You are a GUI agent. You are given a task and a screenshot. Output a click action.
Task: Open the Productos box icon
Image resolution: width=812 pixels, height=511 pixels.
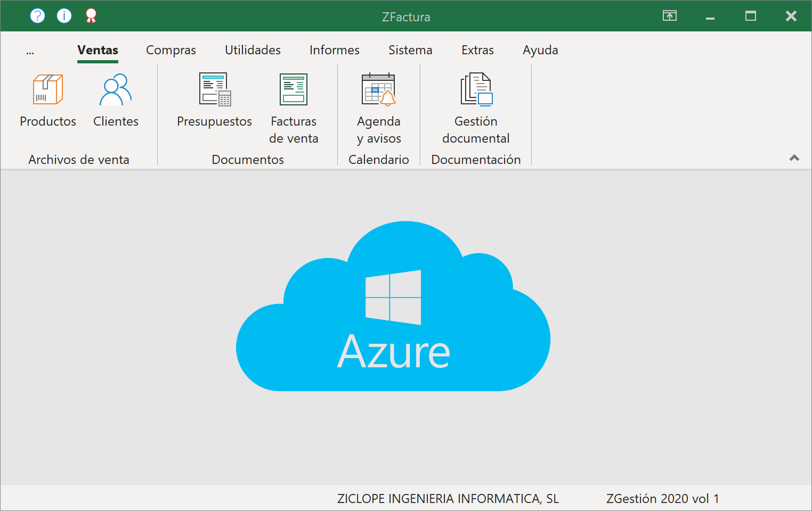click(48, 89)
